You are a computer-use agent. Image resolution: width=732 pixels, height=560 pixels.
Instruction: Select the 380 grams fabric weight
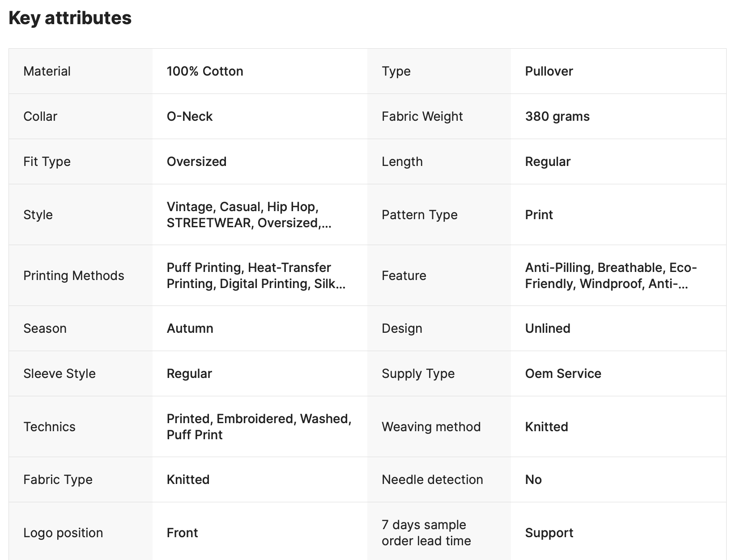pos(558,116)
